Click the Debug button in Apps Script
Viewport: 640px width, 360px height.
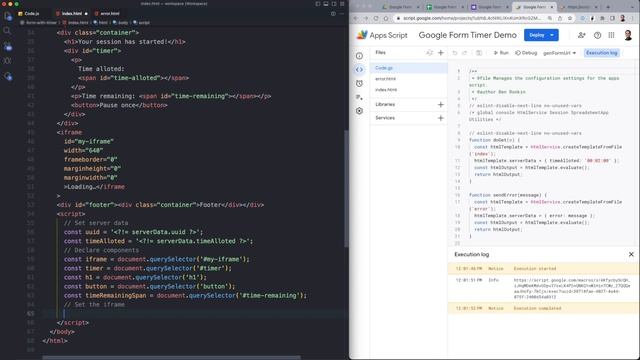(526, 53)
